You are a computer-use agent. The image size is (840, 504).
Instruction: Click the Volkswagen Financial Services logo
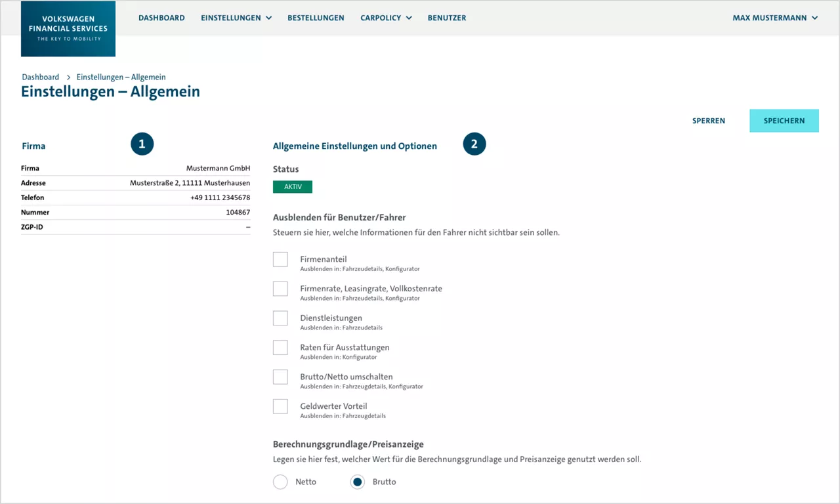pyautogui.click(x=68, y=28)
